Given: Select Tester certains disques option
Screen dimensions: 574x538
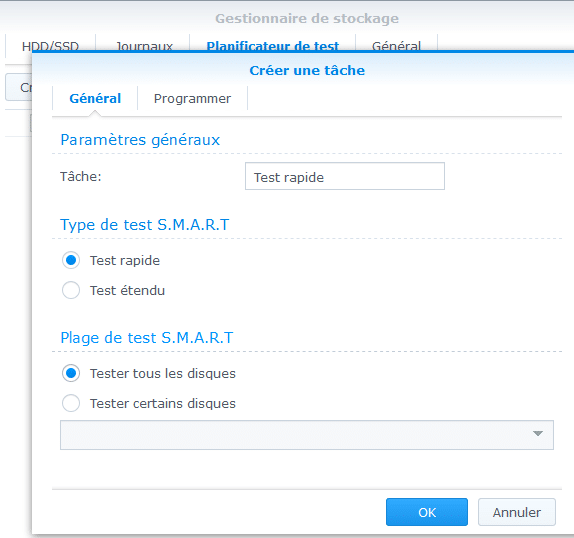Looking at the screenshot, I should pos(71,403).
